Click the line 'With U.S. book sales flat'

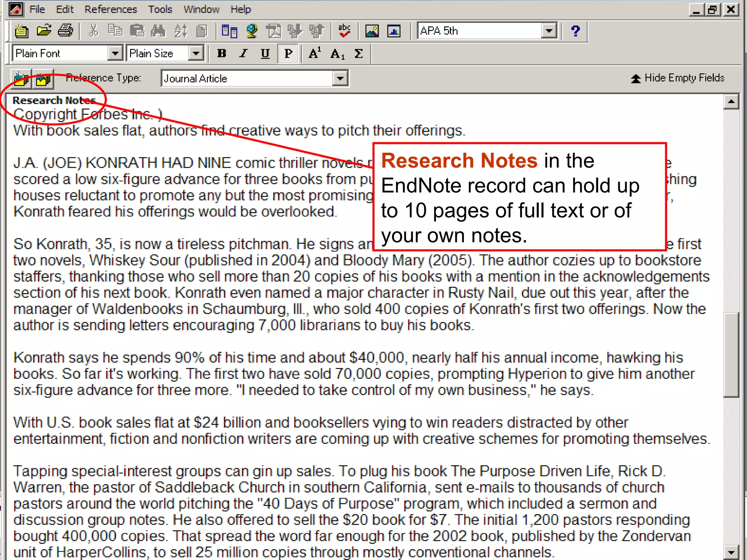[321, 423]
